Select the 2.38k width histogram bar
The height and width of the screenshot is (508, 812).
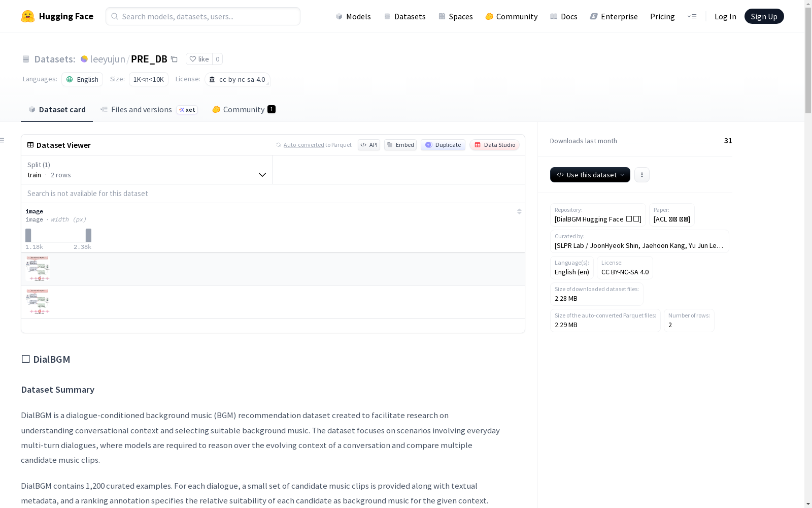coord(88,235)
